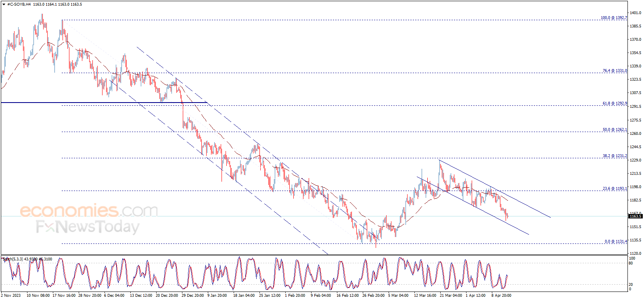Click the 6 Dec 04:00 time axis label
644x300 pixels.
(114, 296)
